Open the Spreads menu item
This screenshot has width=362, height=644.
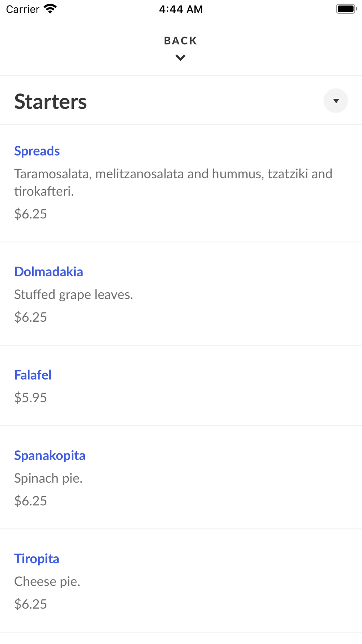coord(37,151)
